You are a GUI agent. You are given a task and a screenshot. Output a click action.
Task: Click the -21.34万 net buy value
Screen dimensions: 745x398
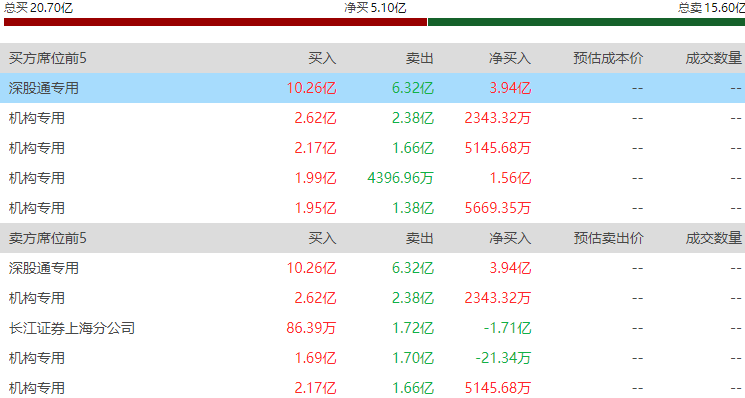[503, 358]
